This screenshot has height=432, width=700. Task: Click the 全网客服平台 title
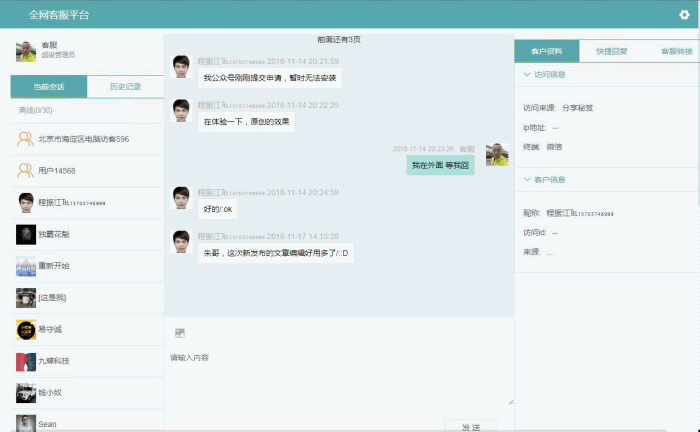(x=59, y=15)
